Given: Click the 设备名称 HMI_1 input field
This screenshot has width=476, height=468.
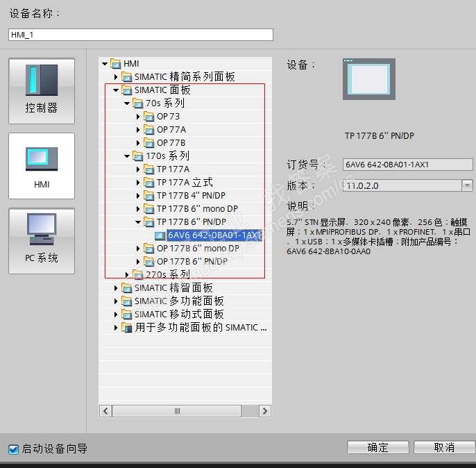Looking at the screenshot, I should coord(141,35).
